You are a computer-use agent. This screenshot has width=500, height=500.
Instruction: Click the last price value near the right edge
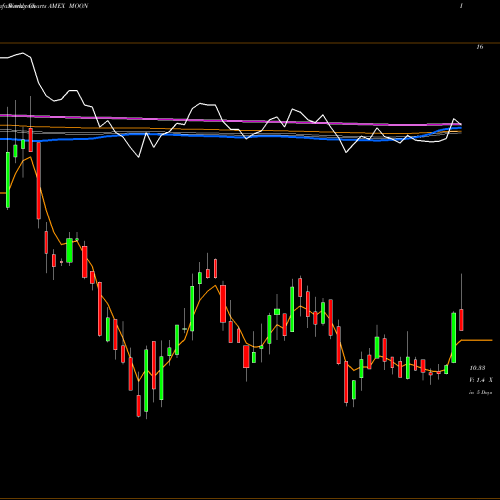pos(477,368)
